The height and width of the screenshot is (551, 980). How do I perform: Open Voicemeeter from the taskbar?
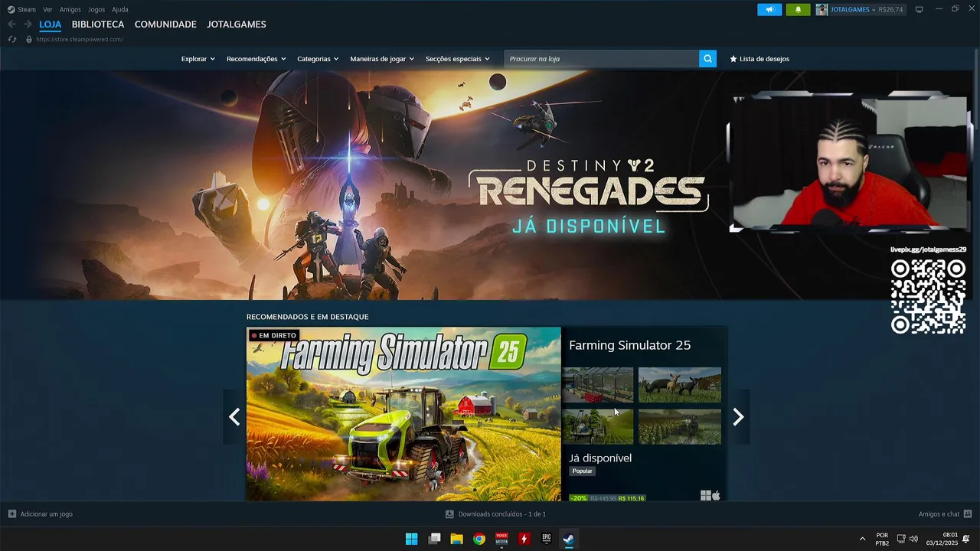[x=501, y=539]
